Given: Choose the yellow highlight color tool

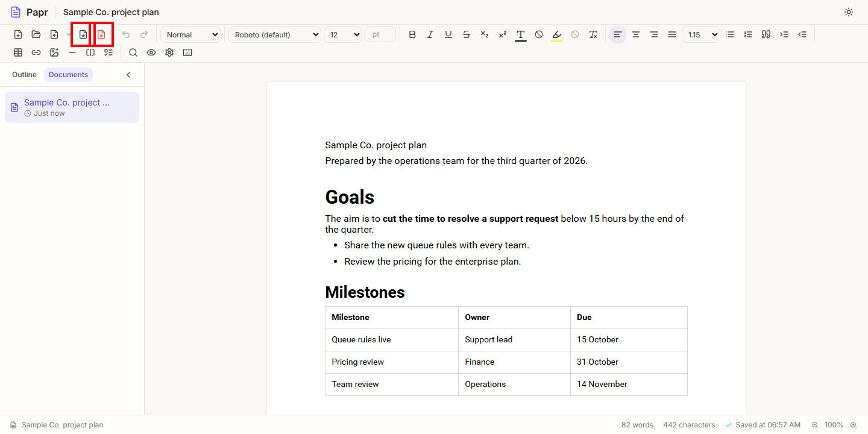Looking at the screenshot, I should pyautogui.click(x=557, y=34).
